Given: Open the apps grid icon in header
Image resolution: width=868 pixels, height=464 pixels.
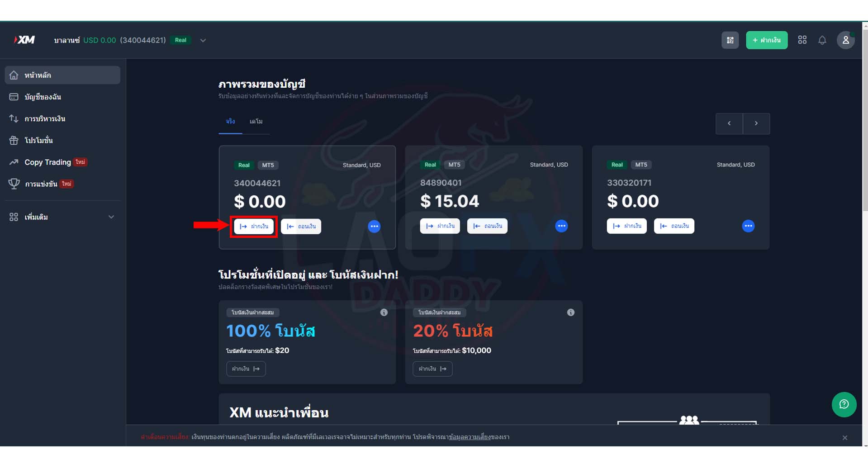Looking at the screenshot, I should pos(802,40).
